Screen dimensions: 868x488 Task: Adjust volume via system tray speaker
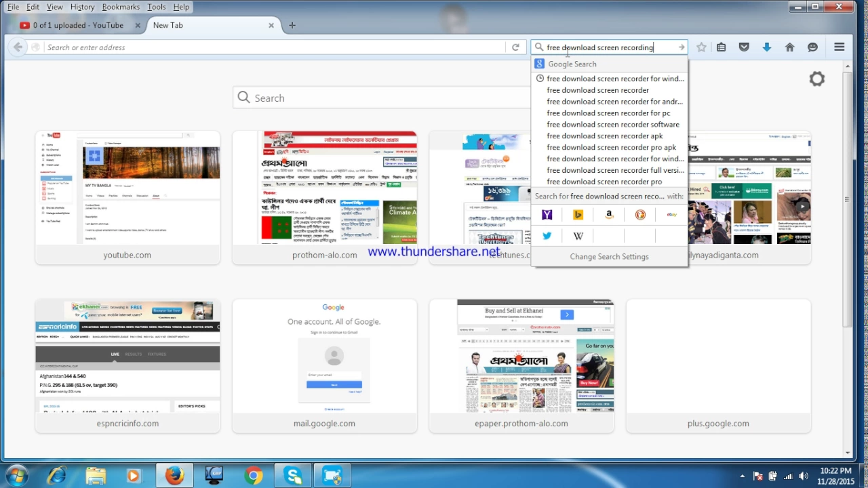coord(804,476)
